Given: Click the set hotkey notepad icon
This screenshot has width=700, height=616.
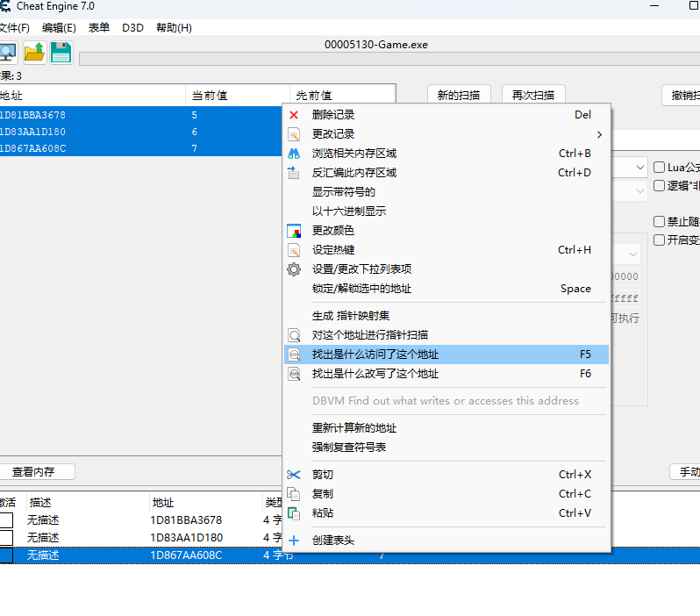Looking at the screenshot, I should point(294,250).
